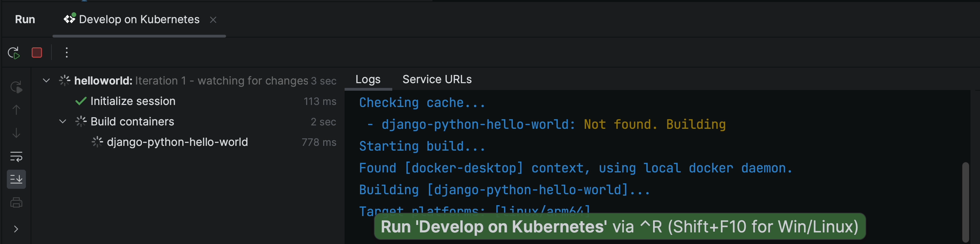
Task: Toggle scroll to end of log
Action: coord(16,179)
